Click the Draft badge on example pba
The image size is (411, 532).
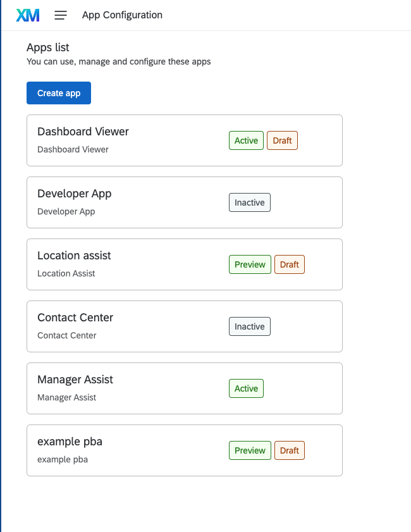click(290, 450)
